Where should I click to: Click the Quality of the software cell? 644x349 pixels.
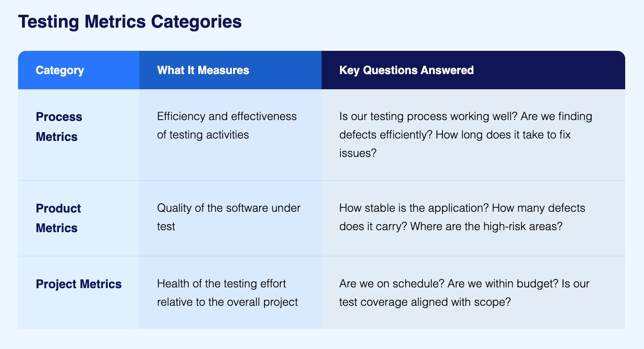coord(229,217)
